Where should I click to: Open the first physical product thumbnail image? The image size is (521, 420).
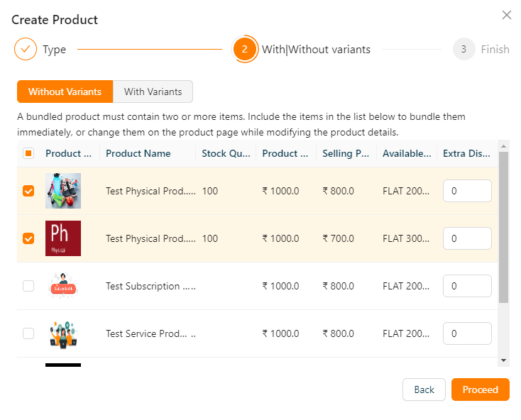63,191
